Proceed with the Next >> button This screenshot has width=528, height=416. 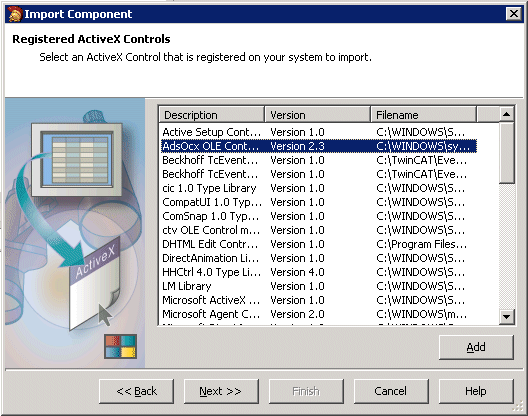[221, 391]
